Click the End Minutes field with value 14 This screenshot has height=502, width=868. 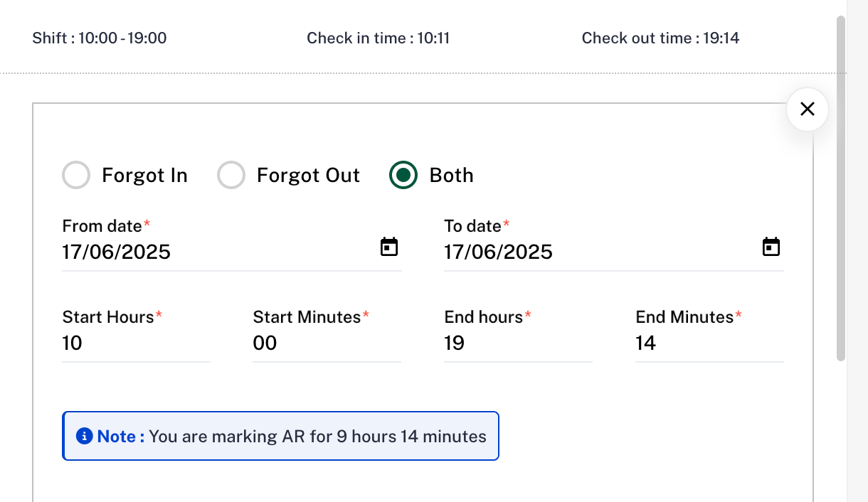(709, 343)
